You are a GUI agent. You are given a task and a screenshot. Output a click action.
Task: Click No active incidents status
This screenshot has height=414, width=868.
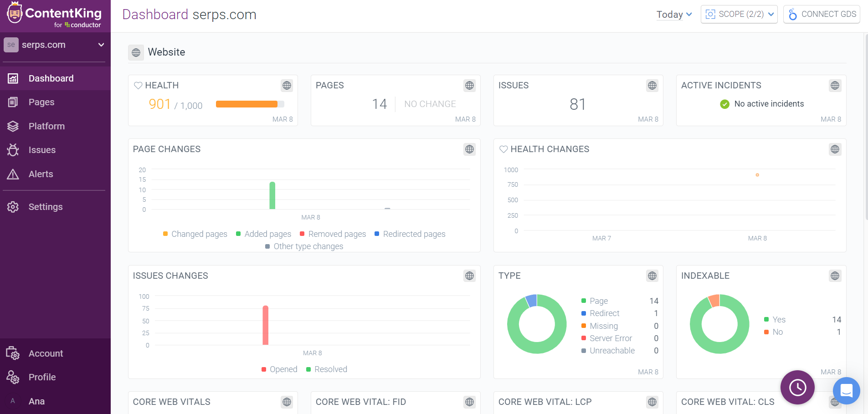[762, 104]
